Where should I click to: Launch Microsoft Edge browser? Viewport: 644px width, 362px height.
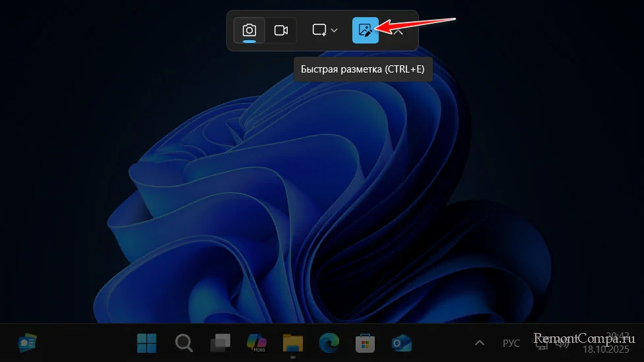coord(329,343)
